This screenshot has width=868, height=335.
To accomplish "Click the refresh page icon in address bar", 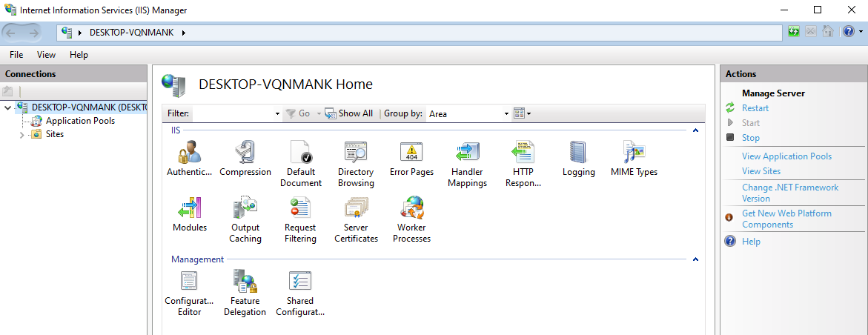I will pos(794,32).
